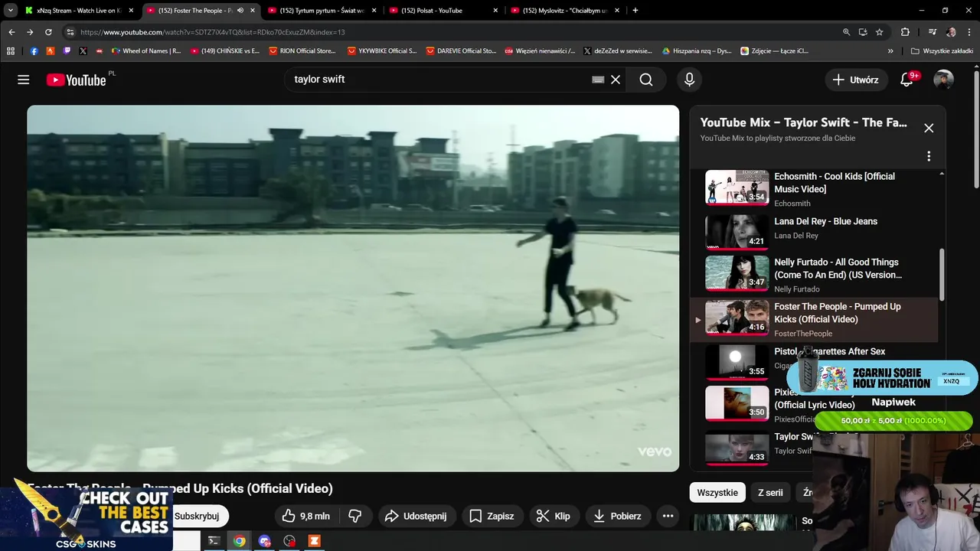Viewport: 980px width, 551px height.
Task: Click the Utwórz create button
Action: (x=856, y=80)
